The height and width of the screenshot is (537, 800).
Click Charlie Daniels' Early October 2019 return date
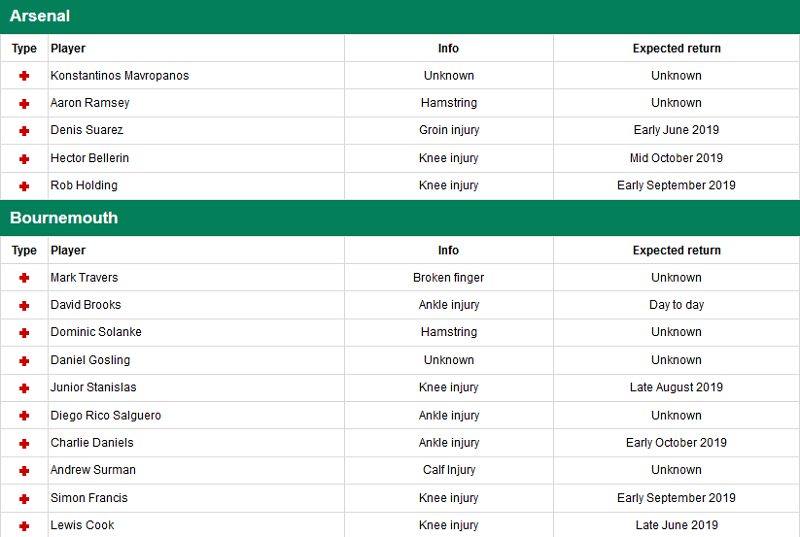(676, 443)
